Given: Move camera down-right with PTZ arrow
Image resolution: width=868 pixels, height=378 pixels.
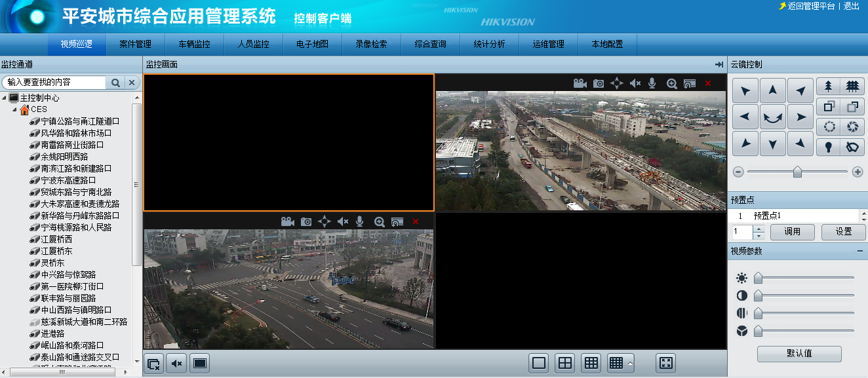Looking at the screenshot, I should pyautogui.click(x=800, y=143).
